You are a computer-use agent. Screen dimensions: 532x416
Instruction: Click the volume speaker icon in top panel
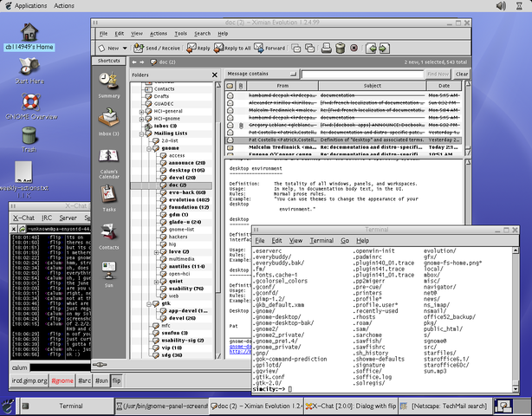tap(501, 6)
